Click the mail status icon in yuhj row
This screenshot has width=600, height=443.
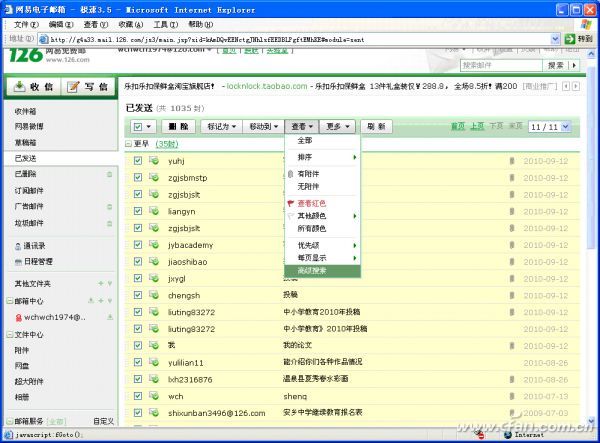(x=154, y=161)
